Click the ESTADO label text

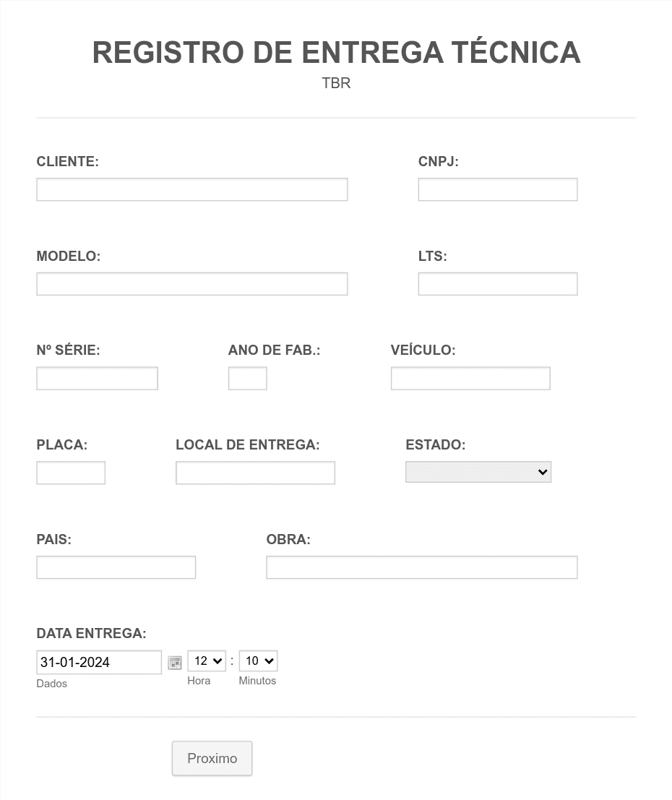coord(435,444)
